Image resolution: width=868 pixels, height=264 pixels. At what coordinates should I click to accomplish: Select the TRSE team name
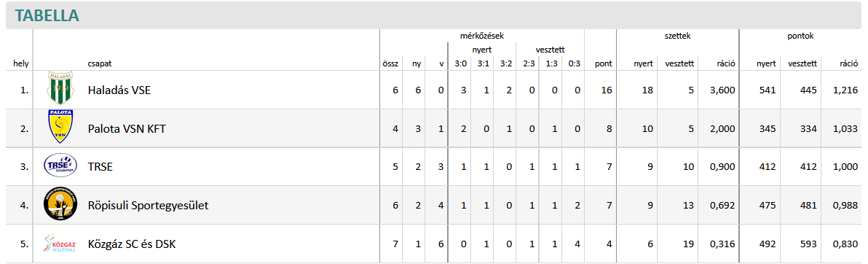pos(100,167)
